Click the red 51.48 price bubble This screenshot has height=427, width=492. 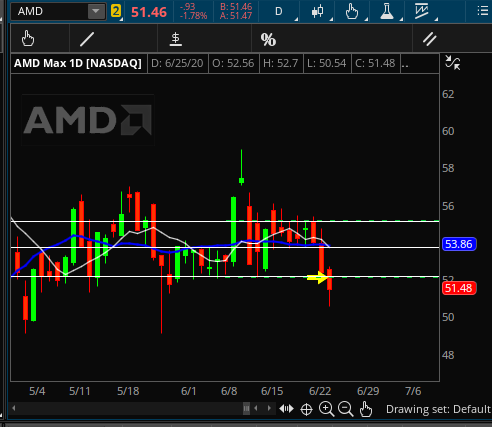pos(459,288)
